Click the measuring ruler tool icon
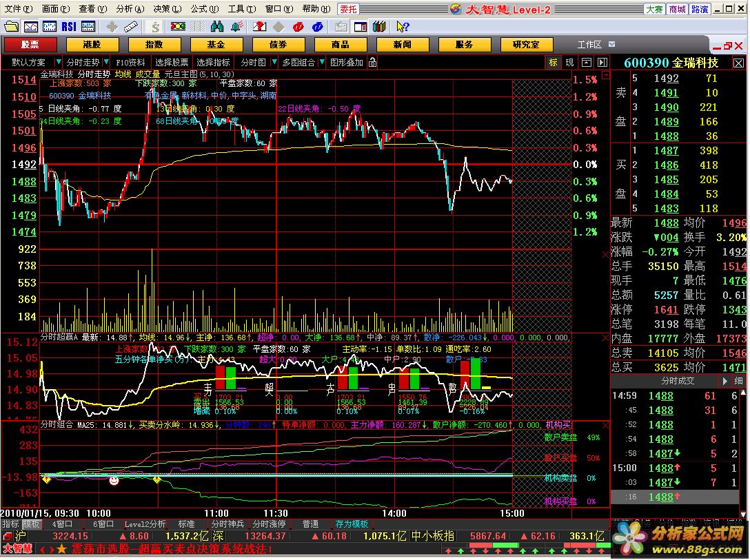750x560 pixels. tap(130, 27)
